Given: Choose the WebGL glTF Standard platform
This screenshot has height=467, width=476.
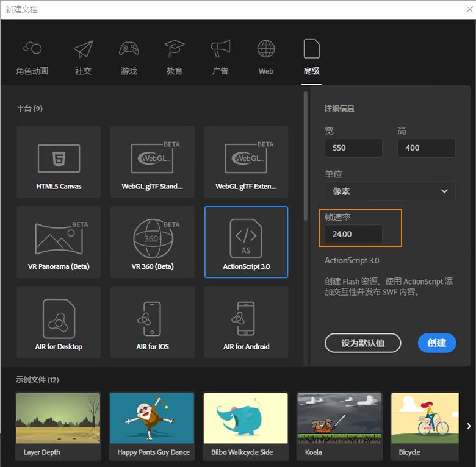Looking at the screenshot, I should tap(153, 162).
